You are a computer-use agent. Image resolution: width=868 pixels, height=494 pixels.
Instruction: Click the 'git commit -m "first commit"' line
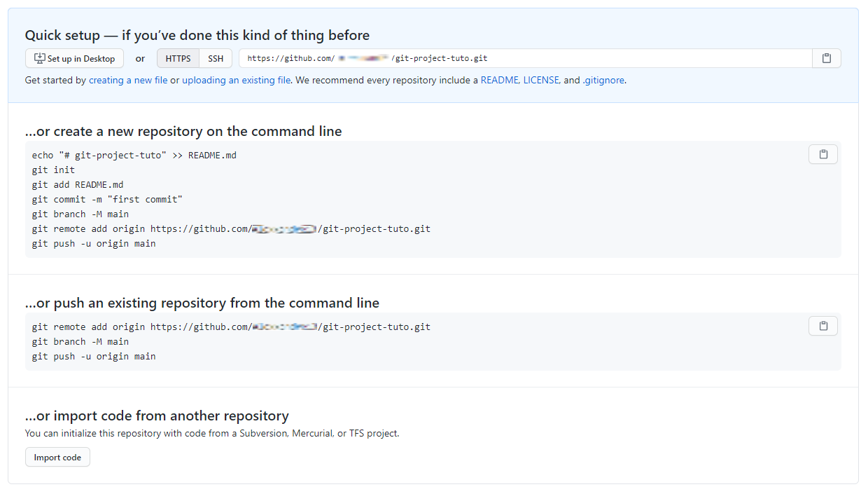point(107,199)
